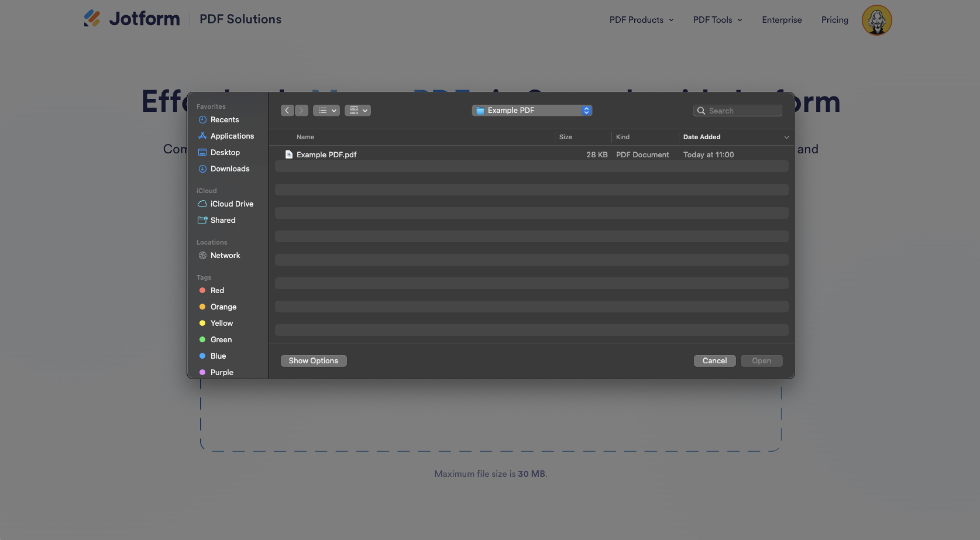This screenshot has height=540, width=980.
Task: Open the Downloads folder
Action: (230, 168)
